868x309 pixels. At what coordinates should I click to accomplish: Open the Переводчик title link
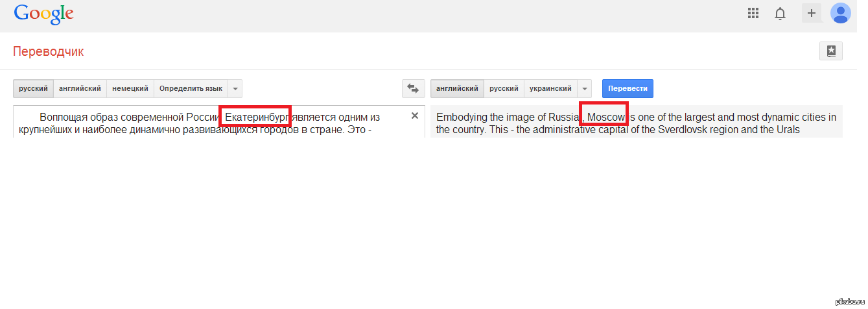click(x=49, y=51)
